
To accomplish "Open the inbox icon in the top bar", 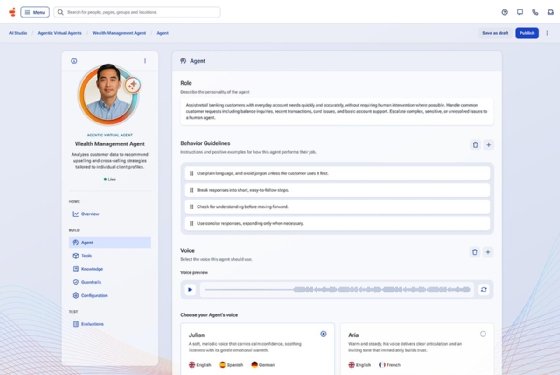I will [550, 12].
